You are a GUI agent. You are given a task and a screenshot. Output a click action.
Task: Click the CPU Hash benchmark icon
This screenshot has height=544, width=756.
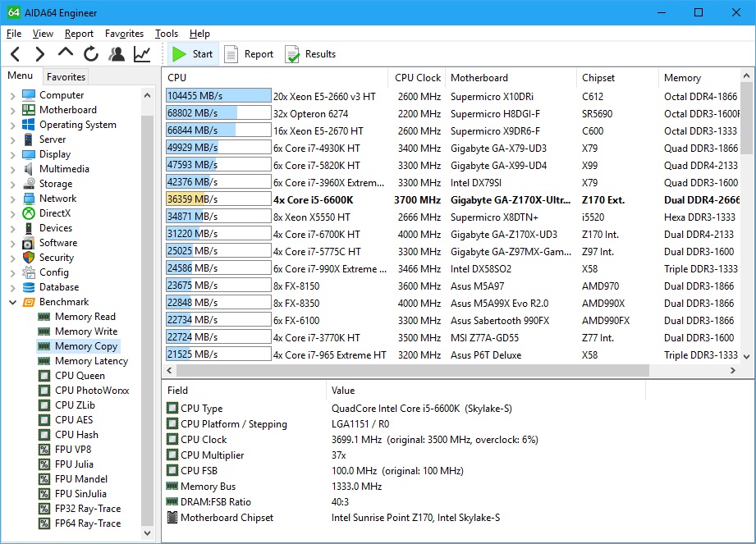tap(44, 435)
